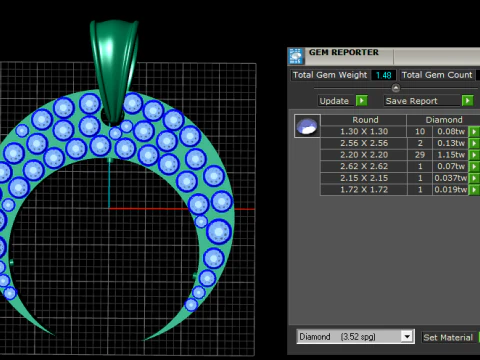Select the 2.15 X 2.15 size cell
Screen dimensions: 480x360
[x=364, y=178]
